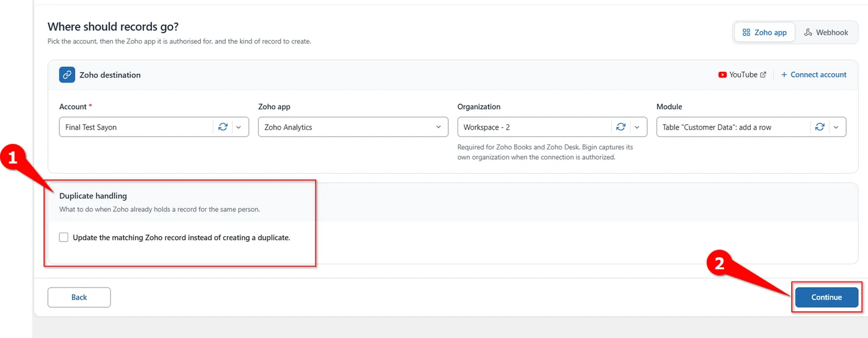Click the Connect account link

(813, 75)
